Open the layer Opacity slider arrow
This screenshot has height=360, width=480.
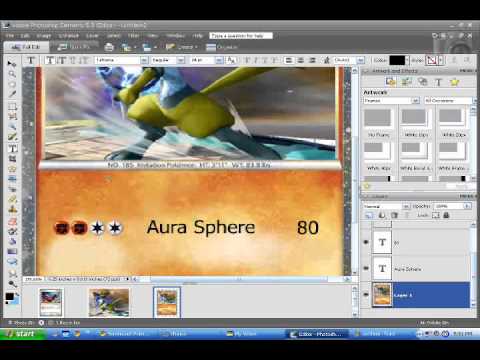click(467, 206)
